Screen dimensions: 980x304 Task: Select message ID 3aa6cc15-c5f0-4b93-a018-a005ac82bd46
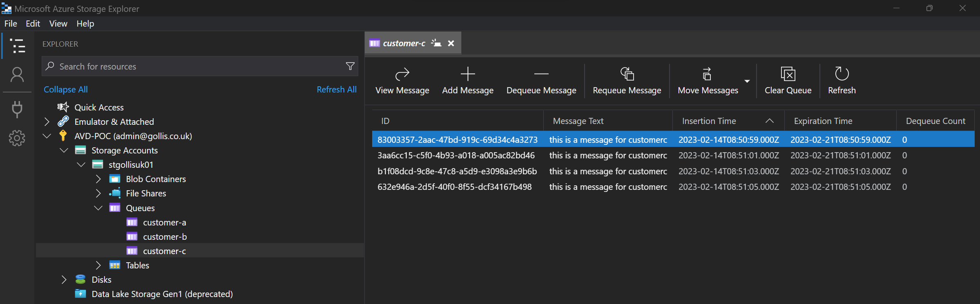pos(456,155)
